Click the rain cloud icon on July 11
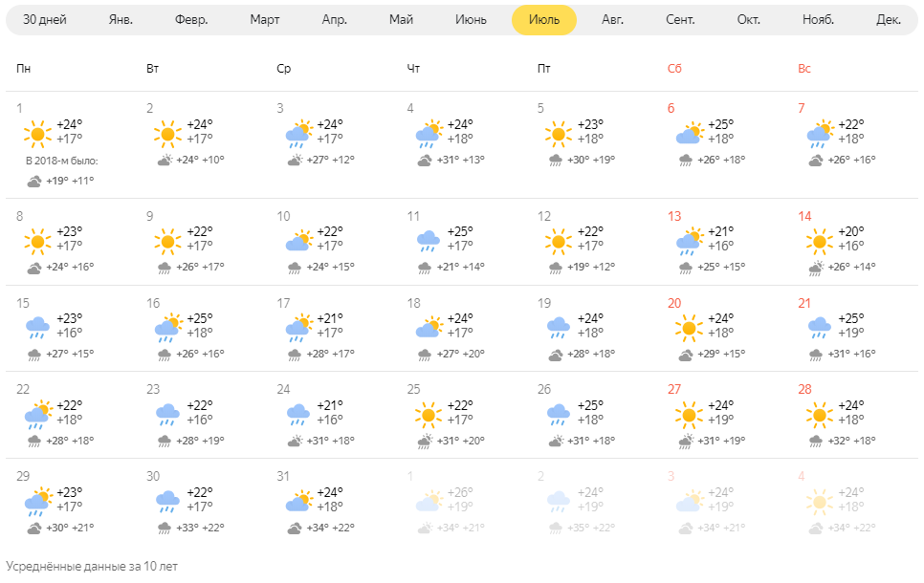 [429, 241]
